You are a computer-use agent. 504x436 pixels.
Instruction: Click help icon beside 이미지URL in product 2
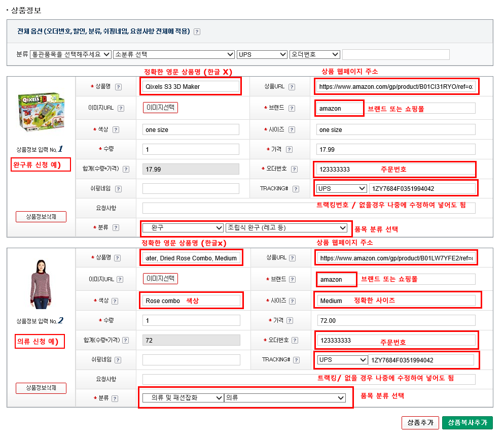click(120, 280)
